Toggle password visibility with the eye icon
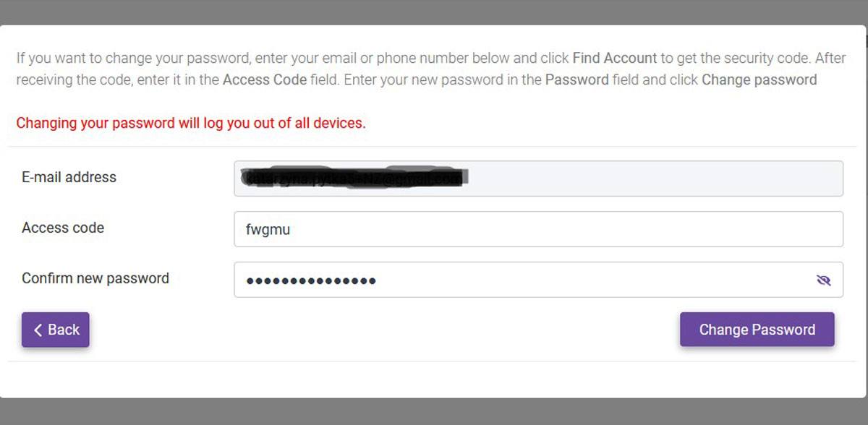The width and height of the screenshot is (868, 425). [x=823, y=280]
